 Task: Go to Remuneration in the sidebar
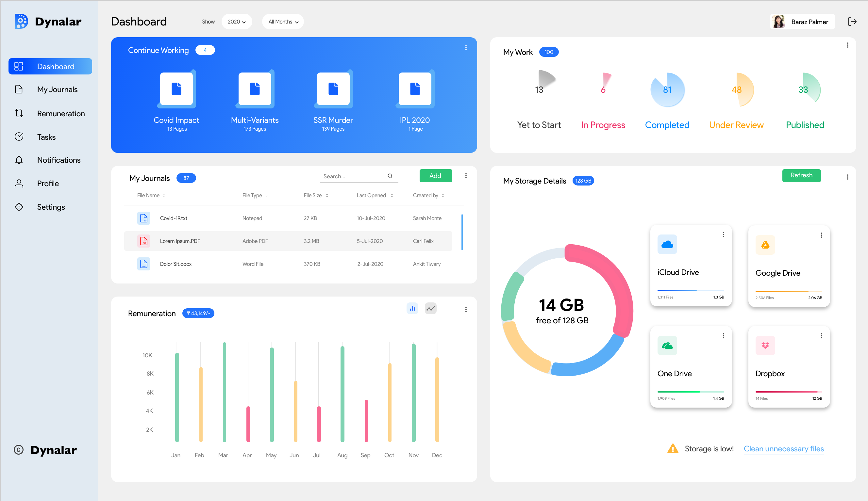(x=60, y=114)
